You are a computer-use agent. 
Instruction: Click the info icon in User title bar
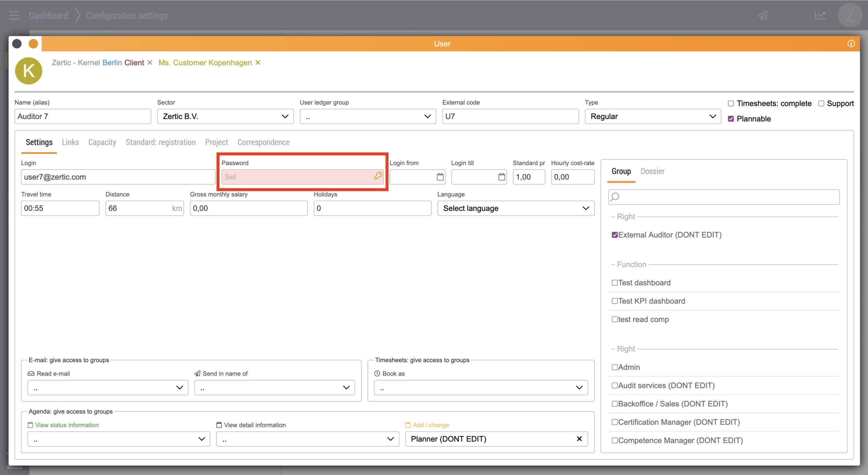pos(851,43)
